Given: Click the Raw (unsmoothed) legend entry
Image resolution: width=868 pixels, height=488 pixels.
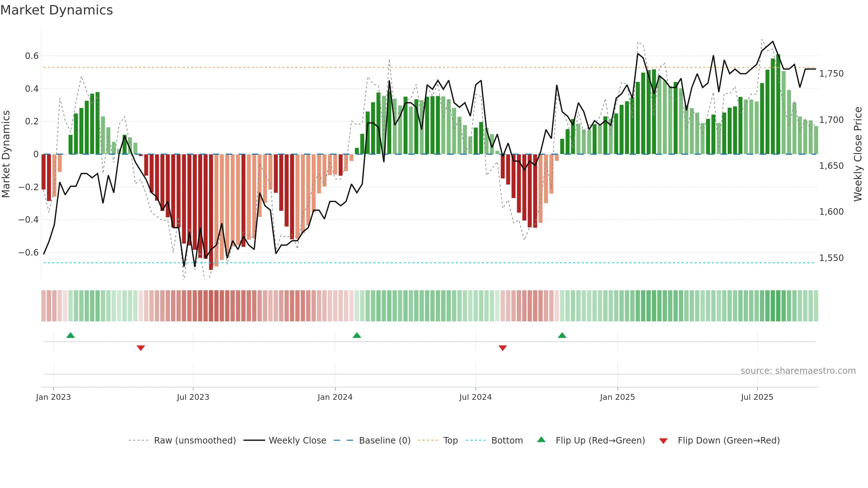Looking at the screenshot, I should [x=182, y=440].
